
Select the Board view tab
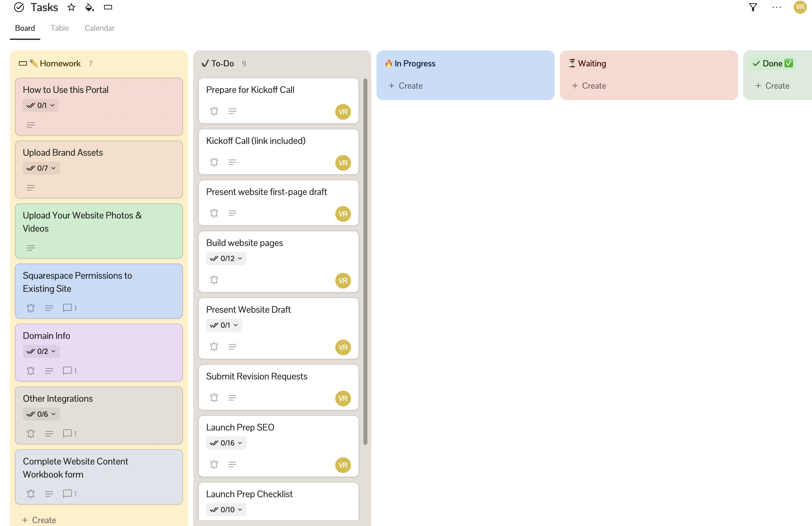[x=25, y=28]
